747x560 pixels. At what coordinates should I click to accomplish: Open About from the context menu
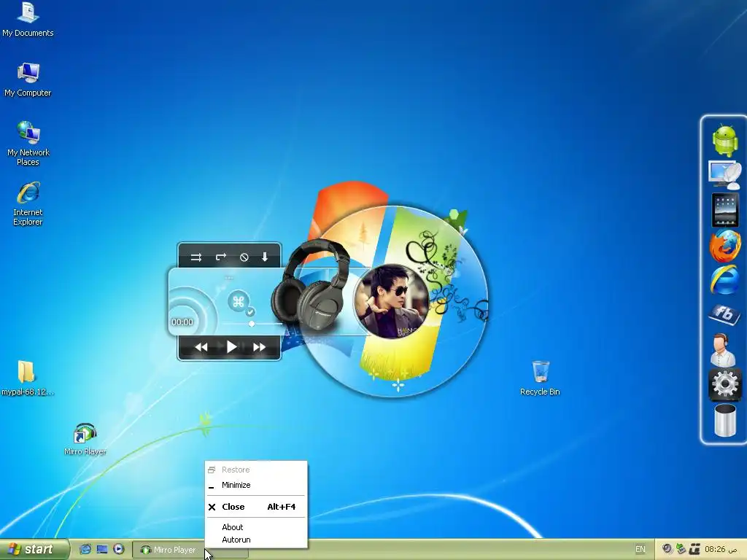[256, 527]
